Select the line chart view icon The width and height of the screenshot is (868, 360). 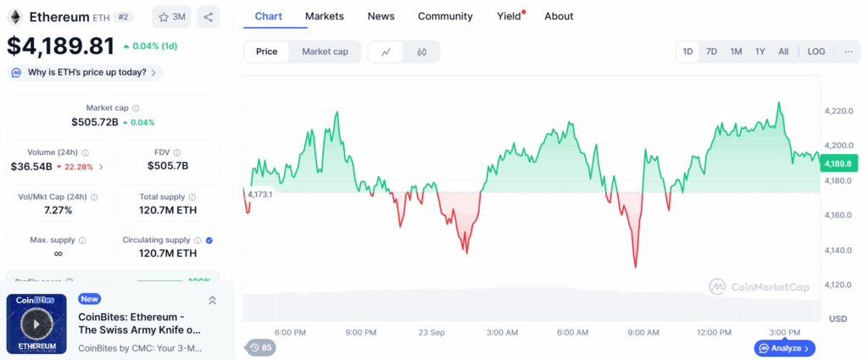point(386,52)
